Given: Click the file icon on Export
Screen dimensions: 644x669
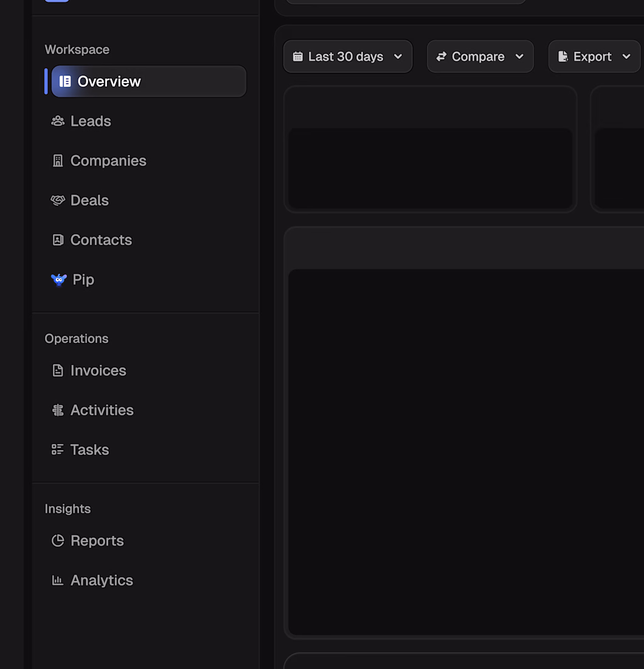Looking at the screenshot, I should [563, 57].
